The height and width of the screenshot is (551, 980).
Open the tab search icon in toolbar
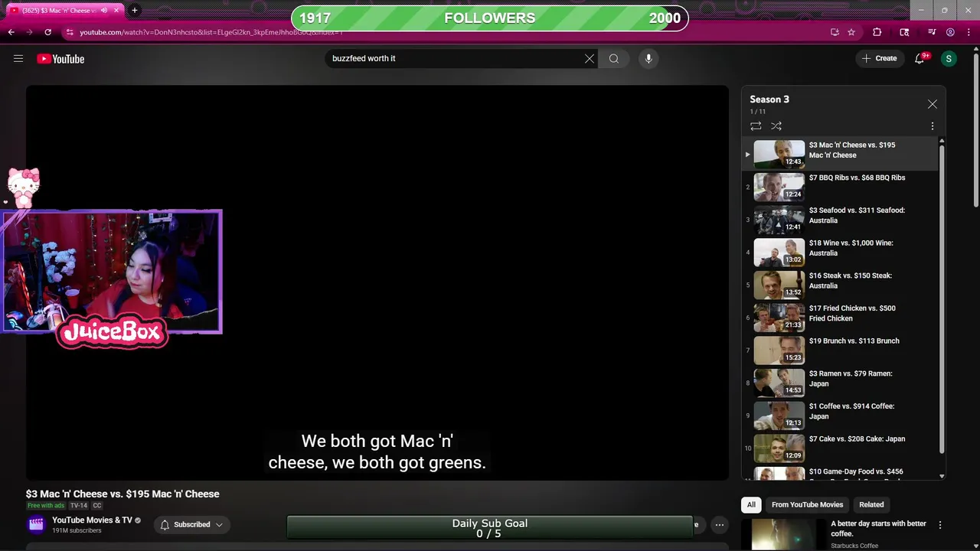tap(904, 32)
